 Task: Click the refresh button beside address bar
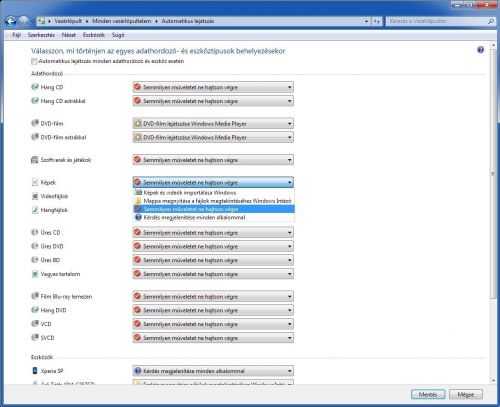(377, 21)
